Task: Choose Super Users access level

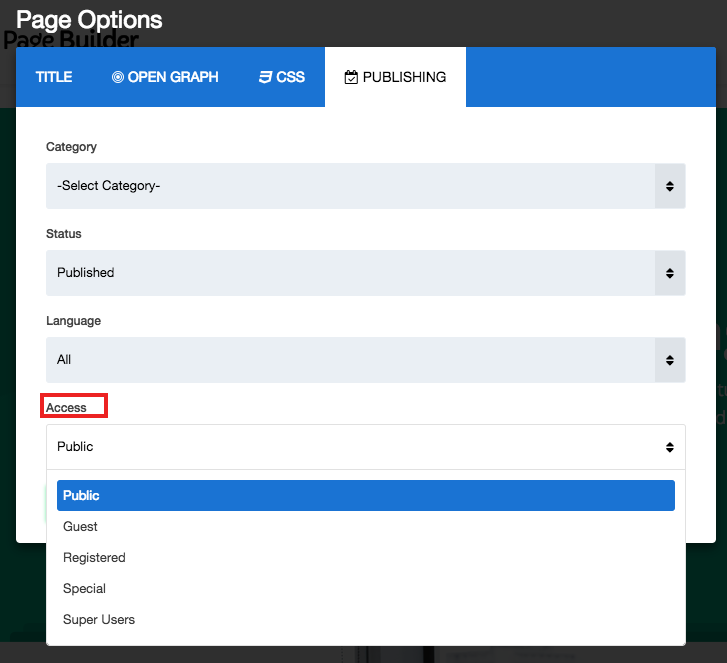Action: [365, 620]
